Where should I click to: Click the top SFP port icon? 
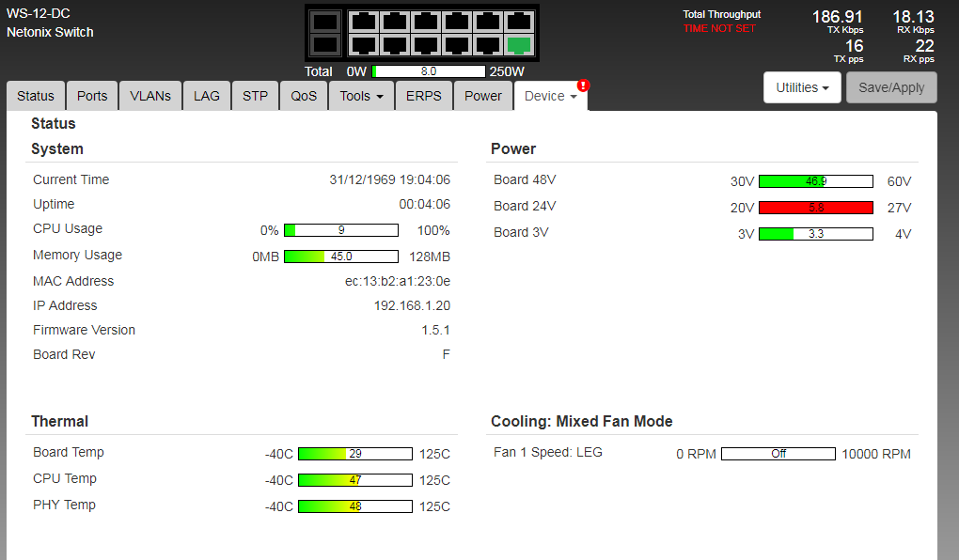click(x=324, y=22)
